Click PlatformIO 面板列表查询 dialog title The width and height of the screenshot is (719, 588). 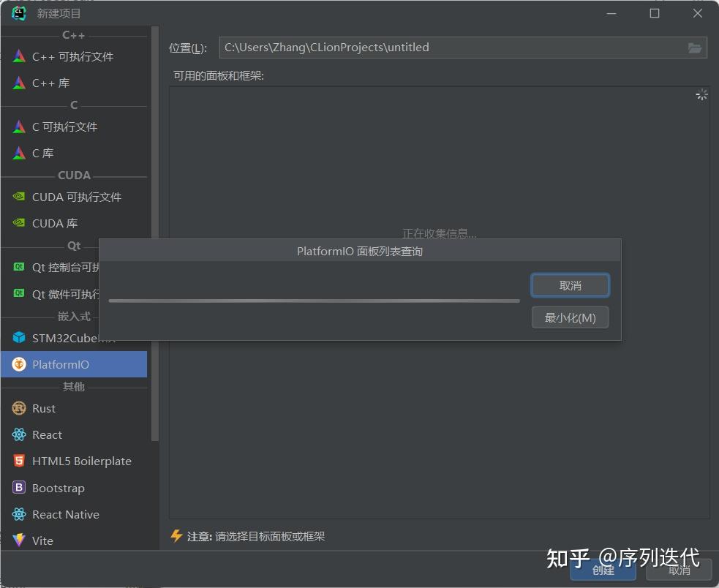click(360, 251)
